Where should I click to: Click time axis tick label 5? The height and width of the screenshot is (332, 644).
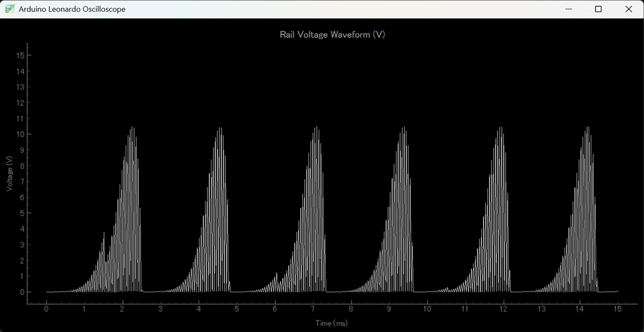pyautogui.click(x=237, y=309)
